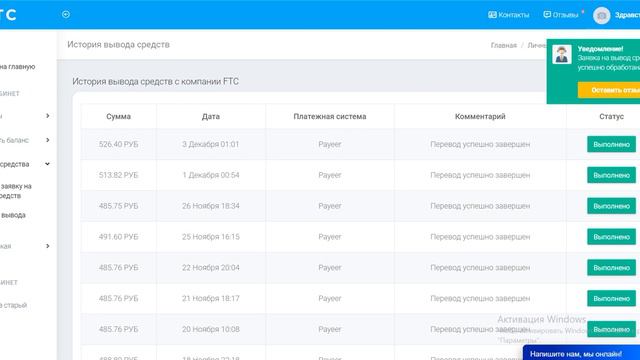The width and height of the screenshot is (640, 360).
Task: Click comment cell in 1 Декабря row
Action: (x=480, y=175)
